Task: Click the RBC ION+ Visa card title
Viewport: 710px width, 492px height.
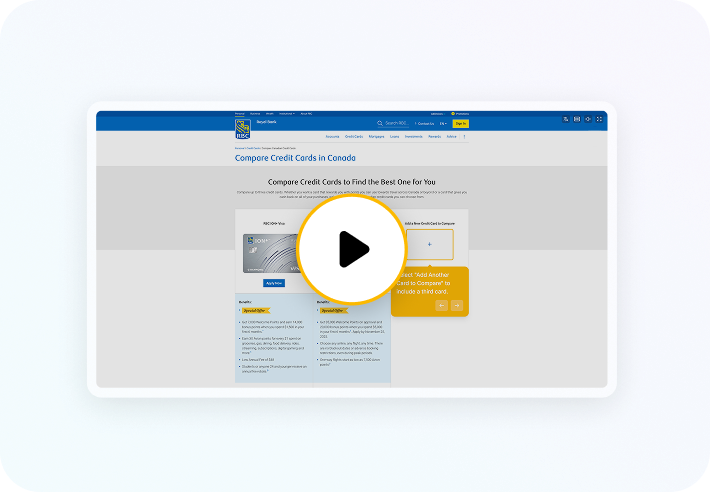Action: 274,224
